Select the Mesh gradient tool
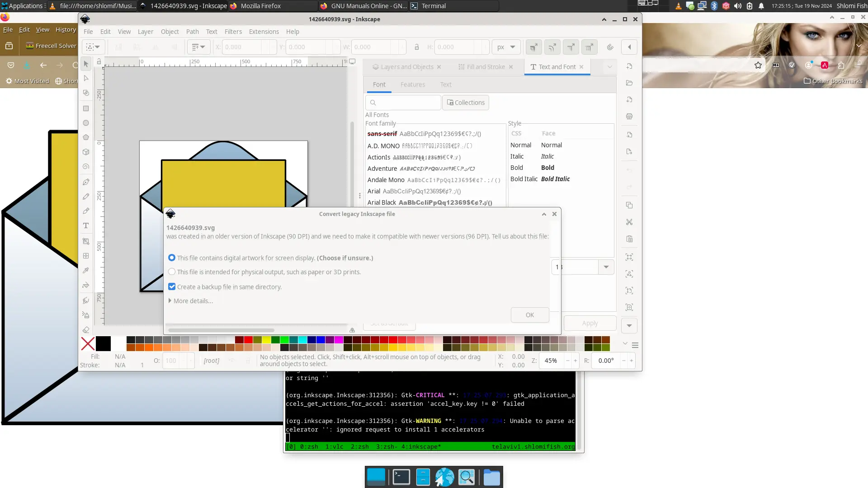868x488 pixels. [86, 256]
